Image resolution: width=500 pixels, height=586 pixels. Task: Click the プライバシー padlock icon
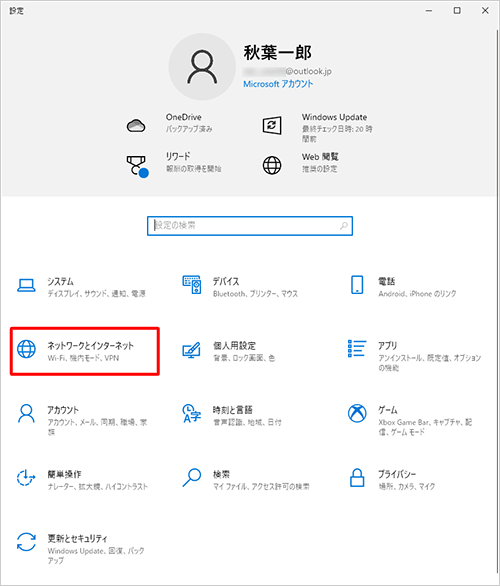pyautogui.click(x=357, y=478)
